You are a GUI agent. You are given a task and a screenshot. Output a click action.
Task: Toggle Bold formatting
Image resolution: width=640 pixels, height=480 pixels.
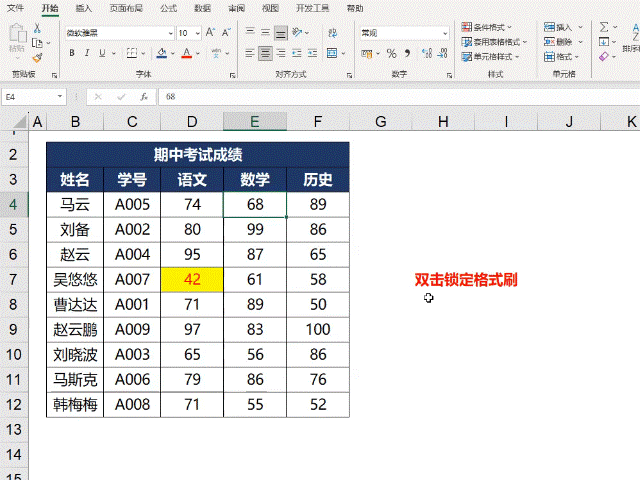[x=72, y=53]
